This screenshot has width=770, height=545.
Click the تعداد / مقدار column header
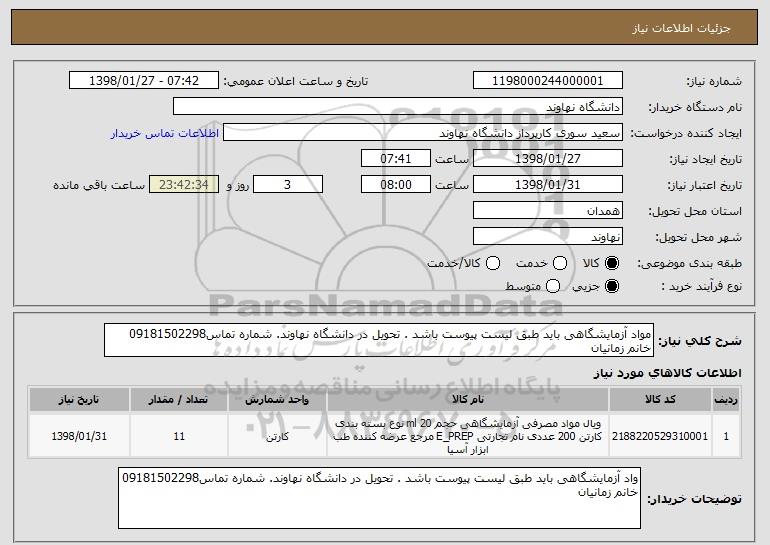click(179, 400)
